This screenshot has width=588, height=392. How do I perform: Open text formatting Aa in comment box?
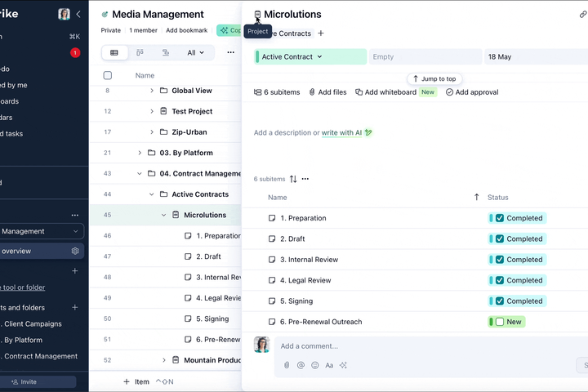329,365
